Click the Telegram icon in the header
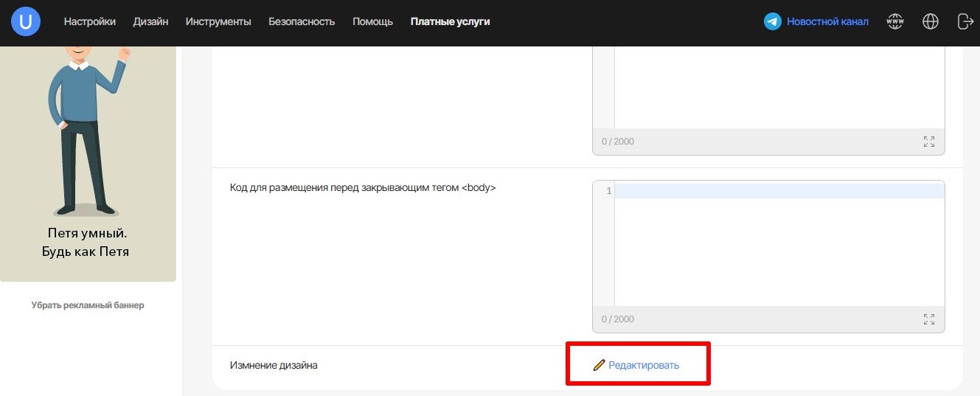Viewport: 980px width, 396px height. pos(772,22)
